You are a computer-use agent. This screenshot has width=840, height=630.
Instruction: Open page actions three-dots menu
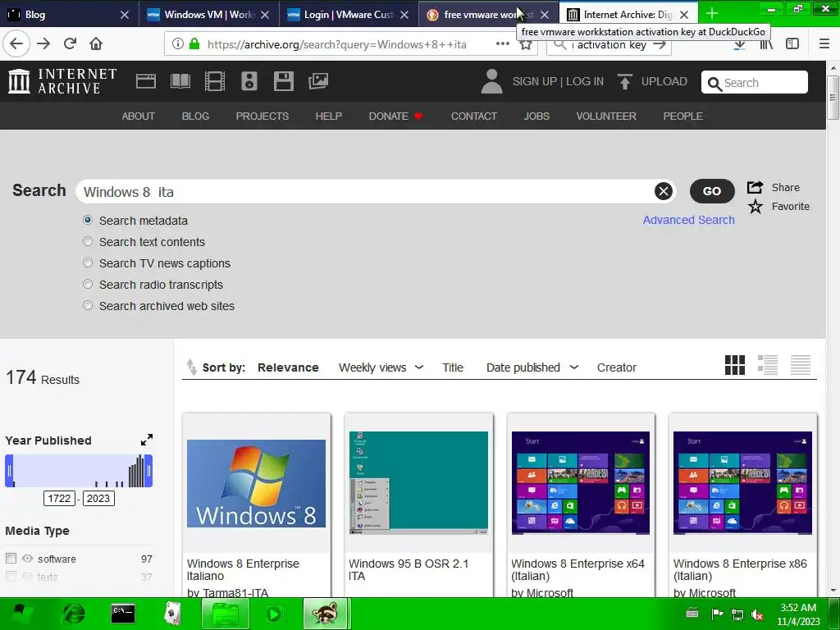point(503,44)
